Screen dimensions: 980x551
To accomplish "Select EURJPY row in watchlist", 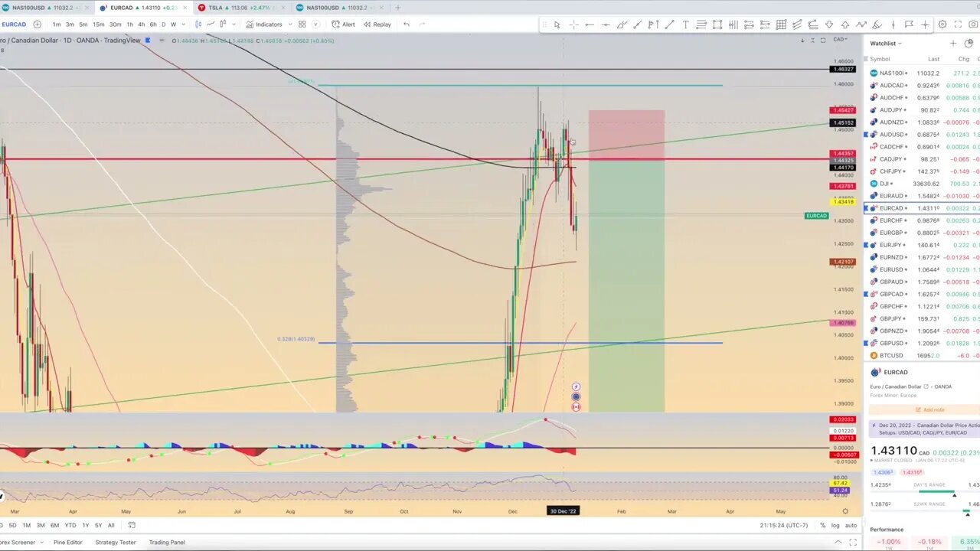I will pyautogui.click(x=922, y=245).
